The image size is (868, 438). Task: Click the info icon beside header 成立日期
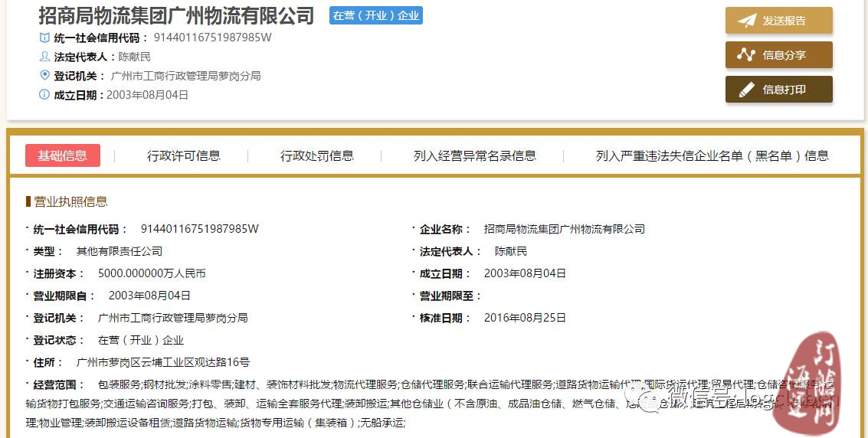click(44, 95)
